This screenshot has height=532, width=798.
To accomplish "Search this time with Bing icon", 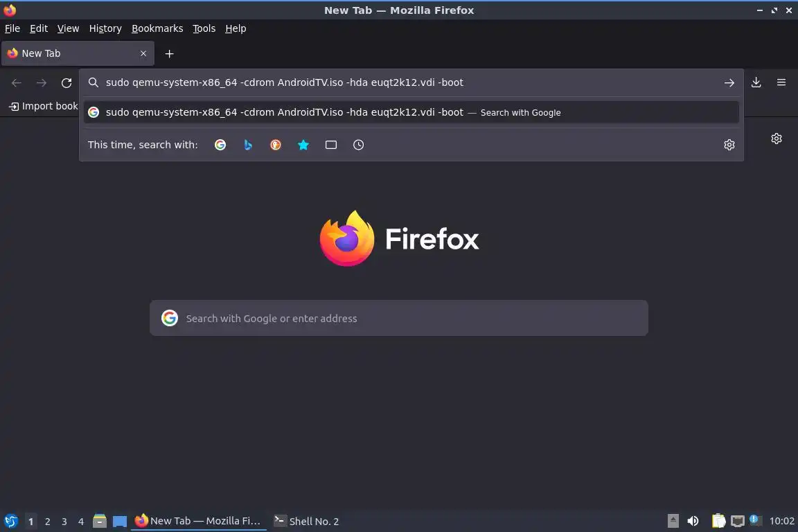I will pos(248,145).
